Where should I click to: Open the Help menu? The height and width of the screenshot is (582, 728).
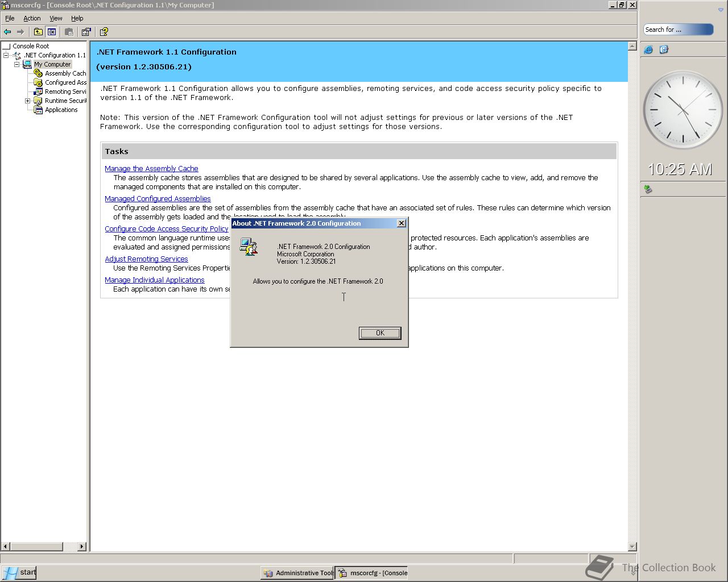[x=77, y=18]
